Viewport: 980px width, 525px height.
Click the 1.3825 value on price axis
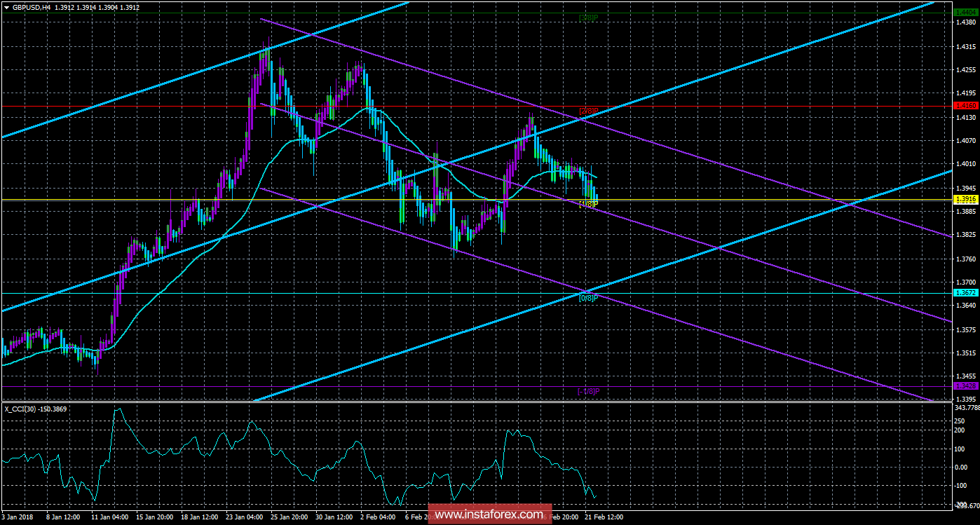click(x=965, y=235)
